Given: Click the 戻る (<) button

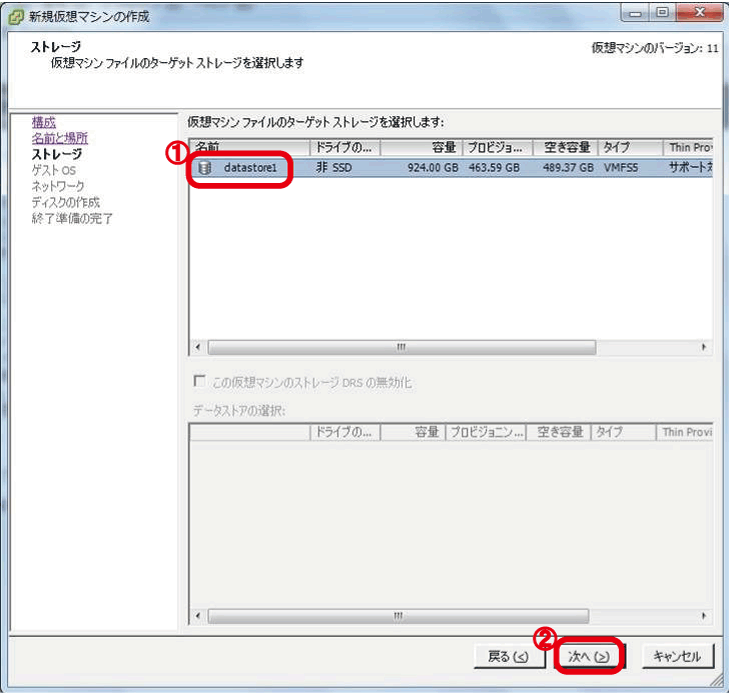Looking at the screenshot, I should pyautogui.click(x=508, y=656).
